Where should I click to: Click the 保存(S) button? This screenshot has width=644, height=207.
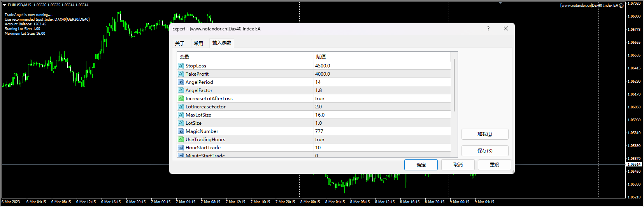pyautogui.click(x=485, y=151)
